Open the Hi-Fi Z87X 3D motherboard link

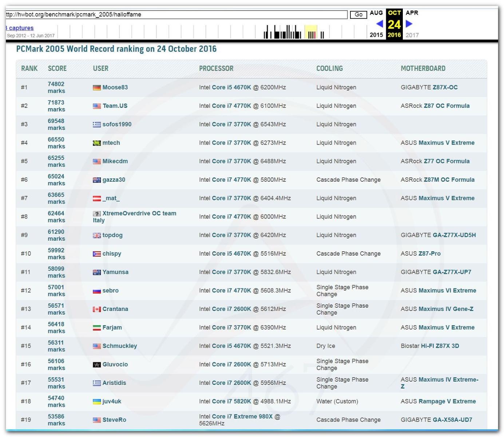pyautogui.click(x=440, y=346)
